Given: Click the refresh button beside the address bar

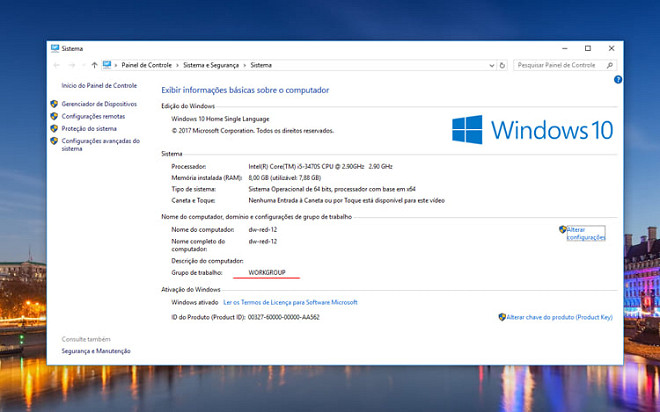Looking at the screenshot, I should pyautogui.click(x=503, y=65).
